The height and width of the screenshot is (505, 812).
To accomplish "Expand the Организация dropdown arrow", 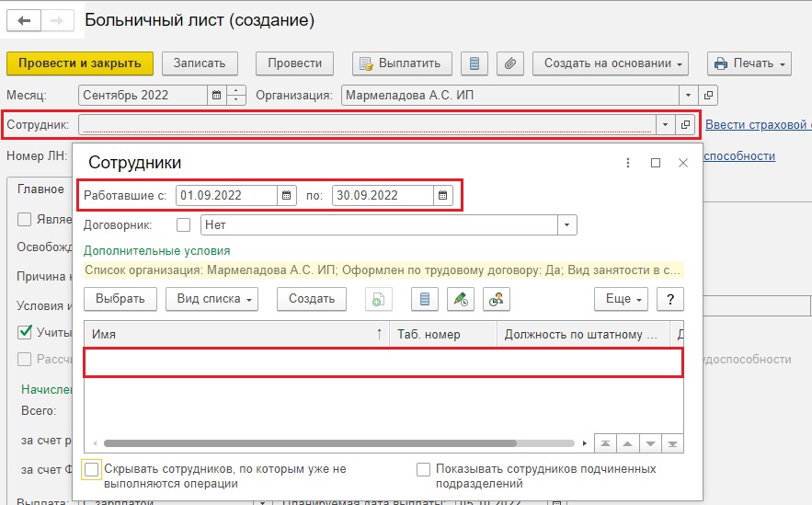I will click(x=688, y=96).
